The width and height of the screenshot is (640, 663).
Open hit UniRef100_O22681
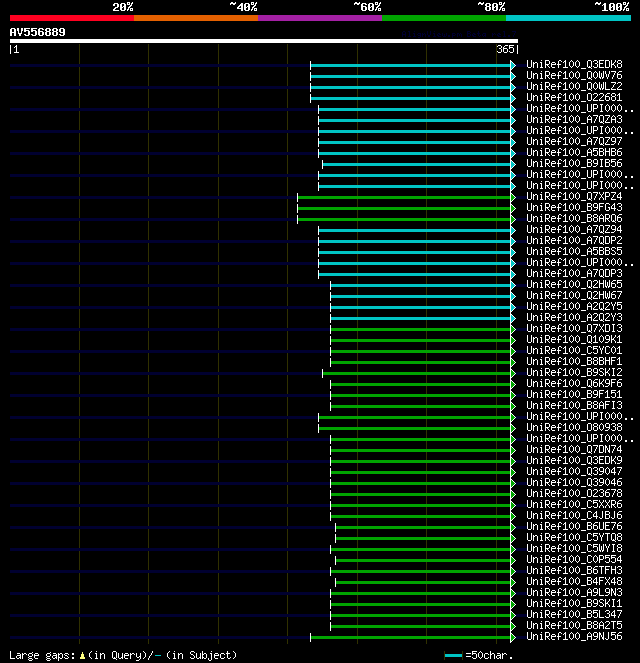(574, 97)
